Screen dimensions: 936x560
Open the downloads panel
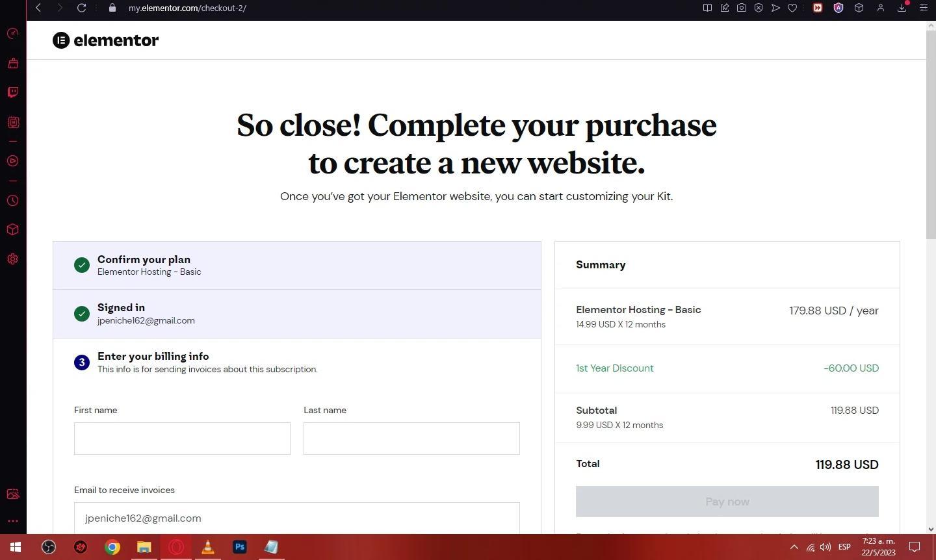click(x=902, y=8)
